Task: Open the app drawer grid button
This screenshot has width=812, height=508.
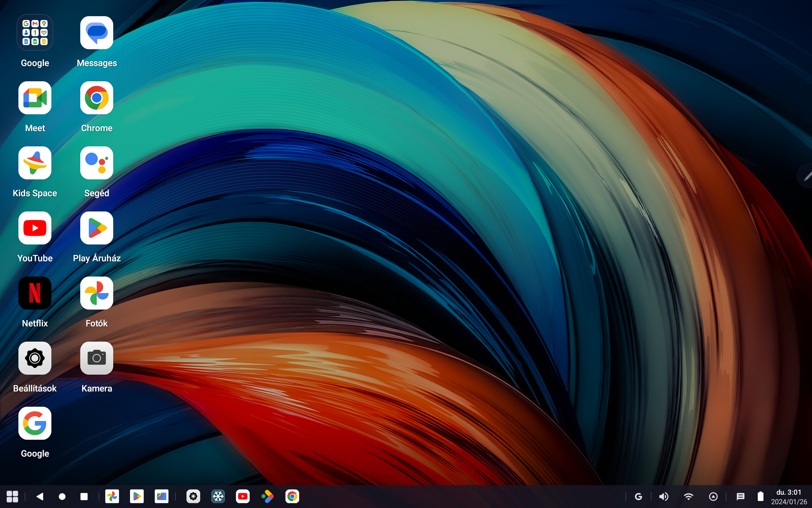Action: (12, 497)
